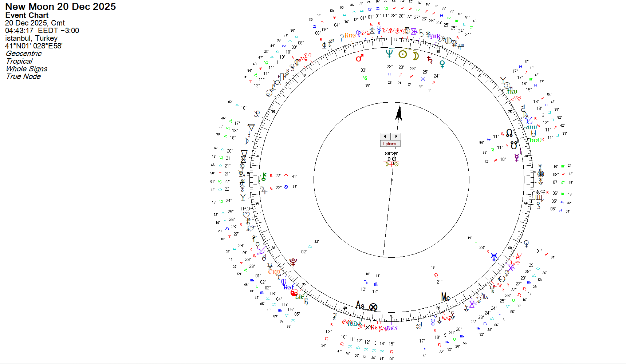
Task: Open the Options... dialog
Action: (390, 144)
